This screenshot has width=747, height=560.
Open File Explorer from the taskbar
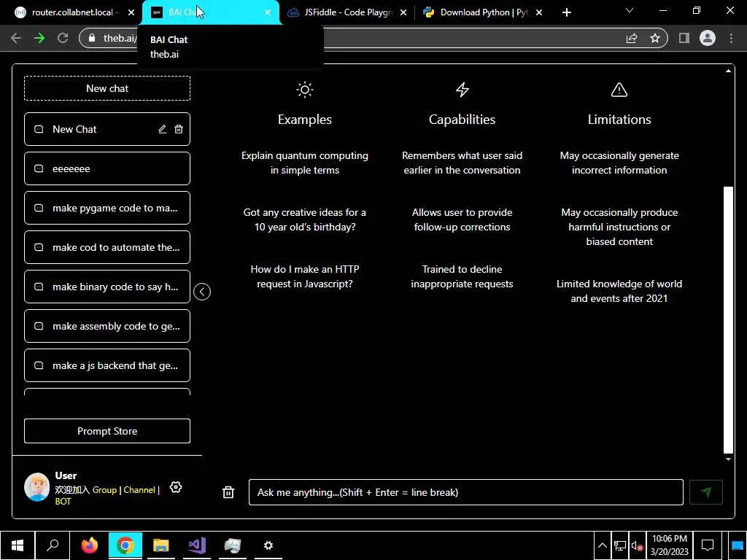point(161,545)
